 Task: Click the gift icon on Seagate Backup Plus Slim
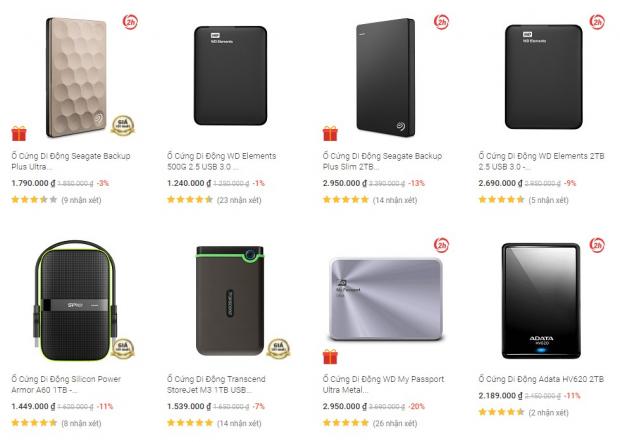coord(330,133)
